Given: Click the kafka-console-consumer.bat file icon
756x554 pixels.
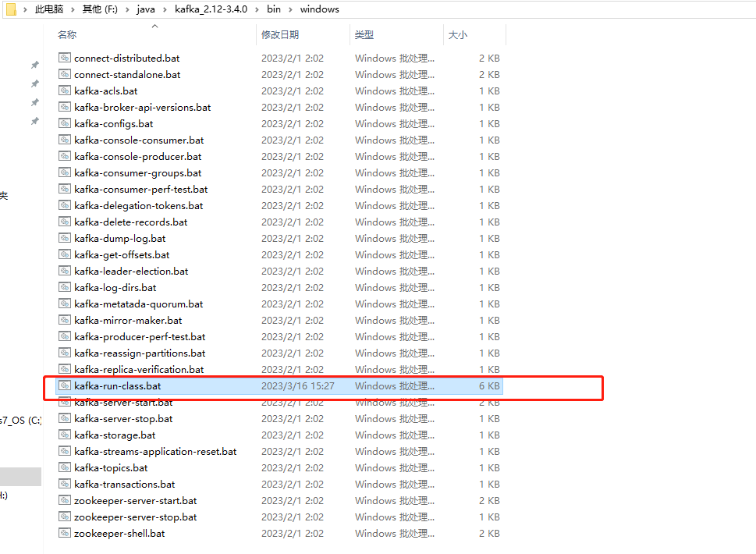Looking at the screenshot, I should click(65, 140).
